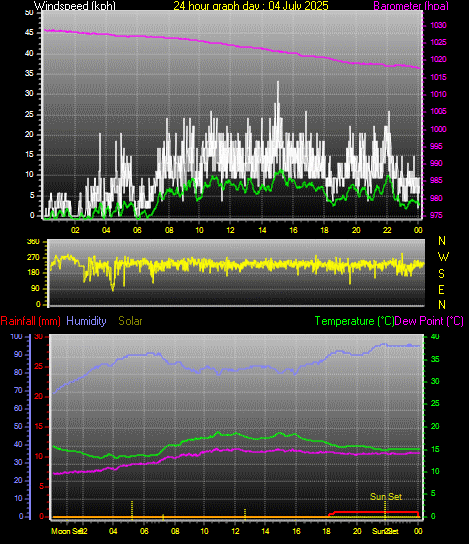Click the 'W' compass letter
This screenshot has height=544, width=469.
click(x=443, y=257)
